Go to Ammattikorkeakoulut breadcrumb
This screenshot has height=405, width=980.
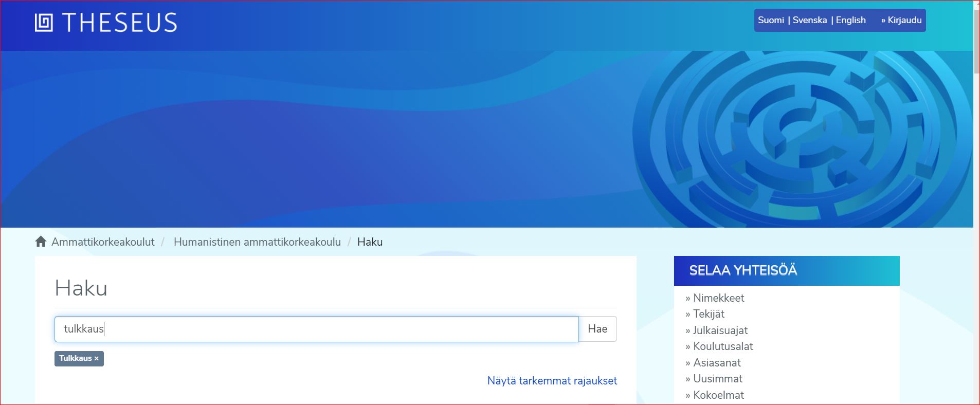click(x=103, y=242)
